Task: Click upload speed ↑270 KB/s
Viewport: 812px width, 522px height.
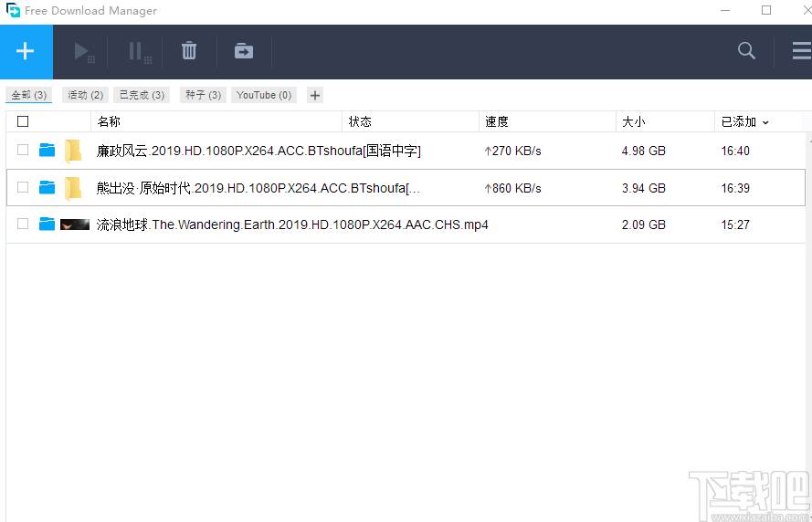Action: pyautogui.click(x=512, y=151)
